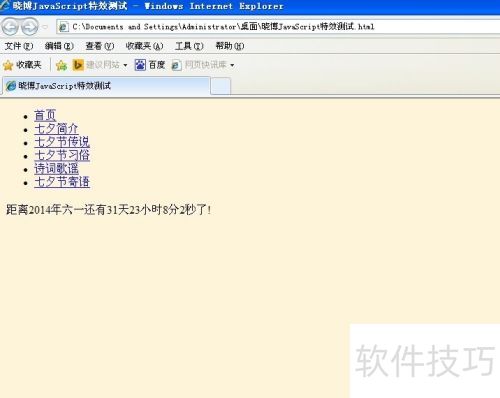
Task: Open the 编辑(E) menu
Action: pos(59,46)
